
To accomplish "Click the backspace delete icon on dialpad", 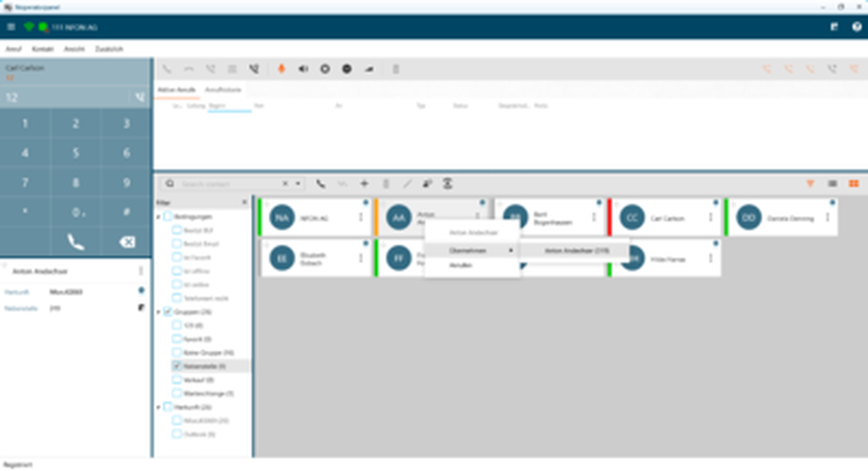I will (x=127, y=242).
